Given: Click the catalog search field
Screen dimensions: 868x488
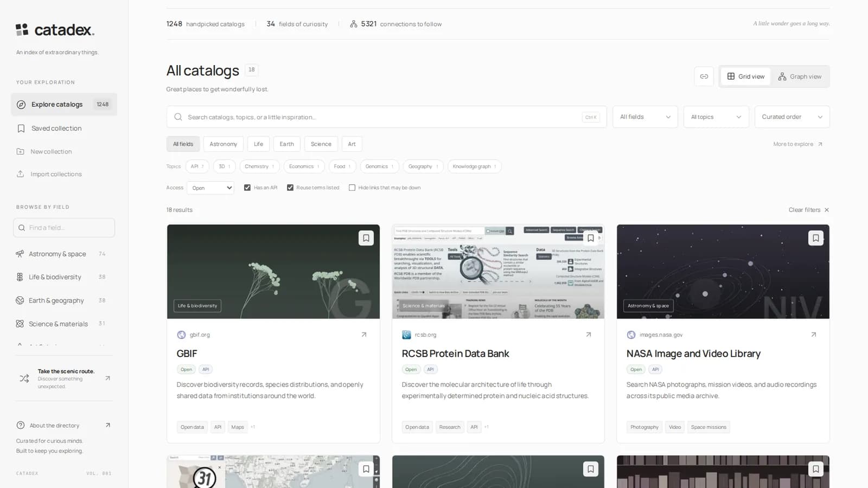Looking at the screenshot, I should coord(386,117).
